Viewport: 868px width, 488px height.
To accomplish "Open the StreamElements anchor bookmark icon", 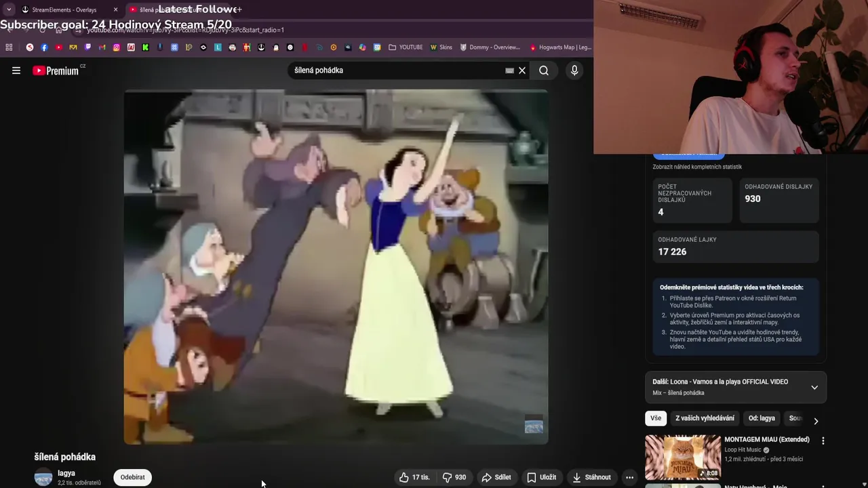I will [x=261, y=47].
